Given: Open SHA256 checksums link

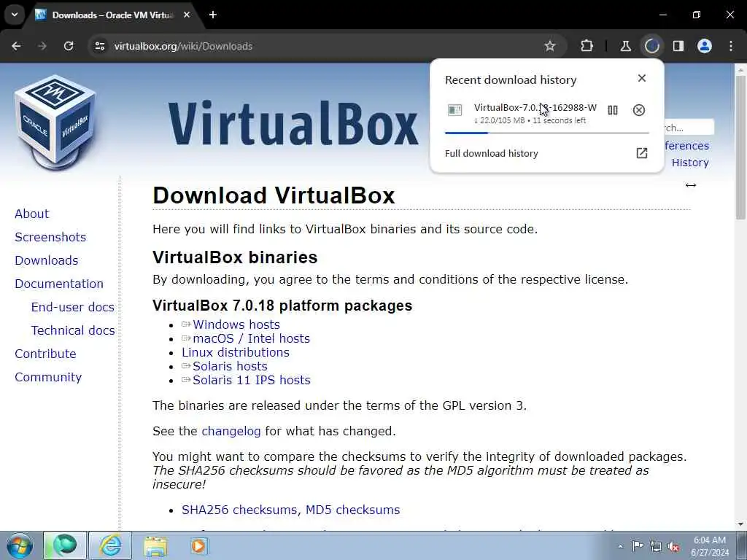Looking at the screenshot, I should pyautogui.click(x=241, y=510).
